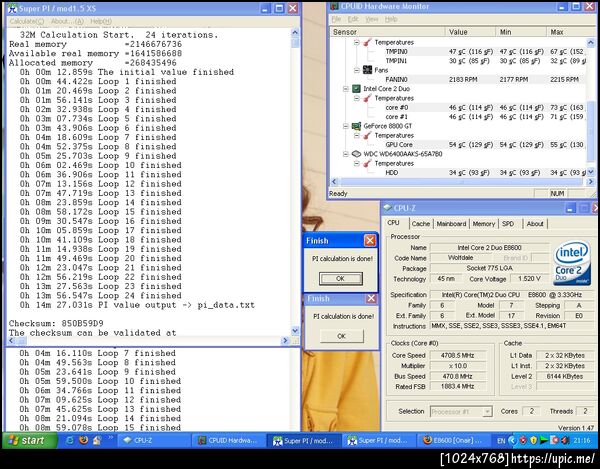Click the Core Speed value 4708.5 MHz

458,355
